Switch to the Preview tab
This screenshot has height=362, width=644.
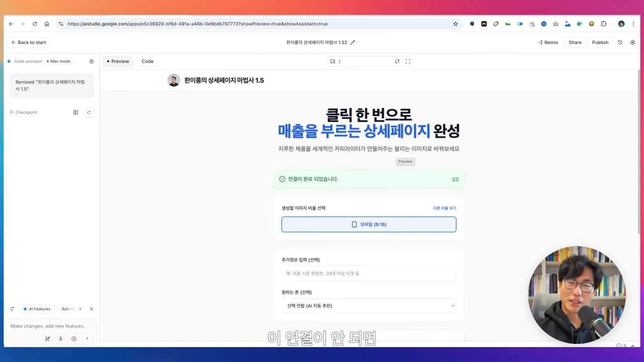click(x=118, y=61)
